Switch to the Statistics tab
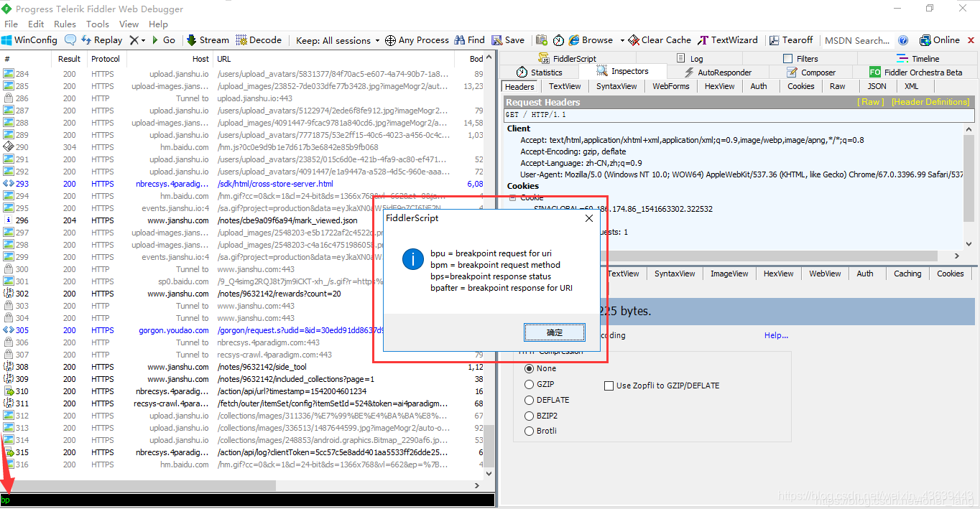Viewport: 980px width, 509px height. coord(540,72)
